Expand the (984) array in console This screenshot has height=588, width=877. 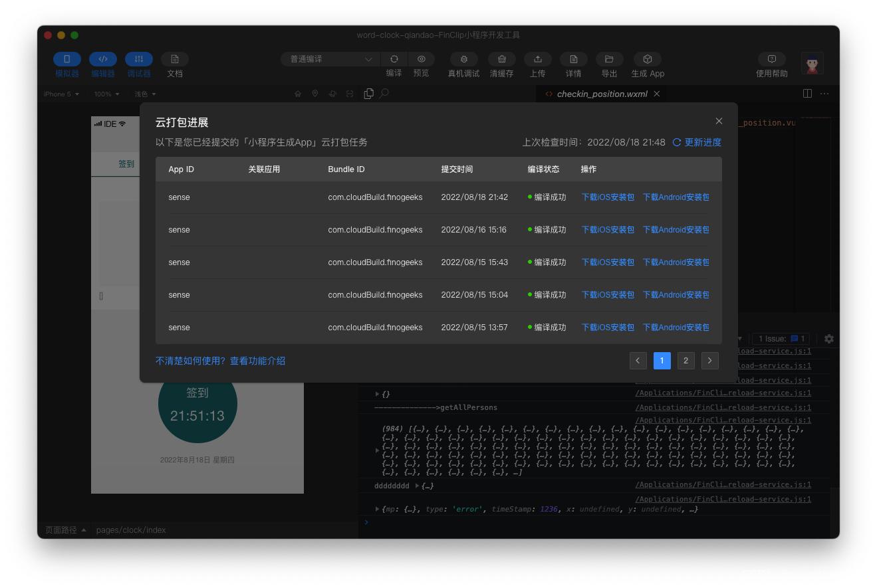coord(377,450)
